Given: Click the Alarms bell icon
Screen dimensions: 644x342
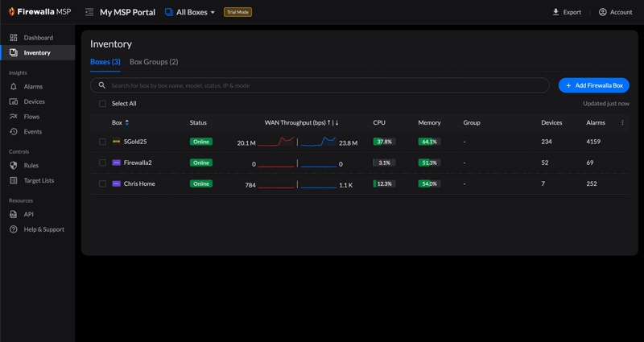Looking at the screenshot, I should (14, 87).
